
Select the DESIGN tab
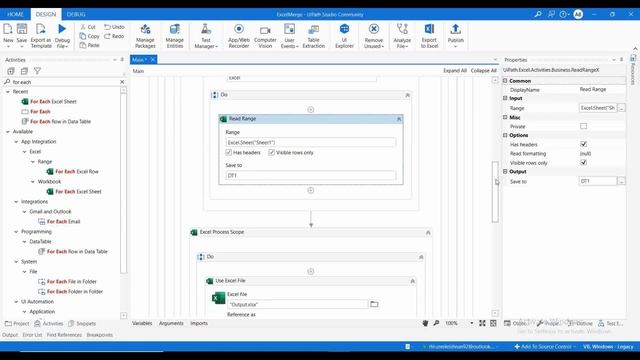click(46, 14)
